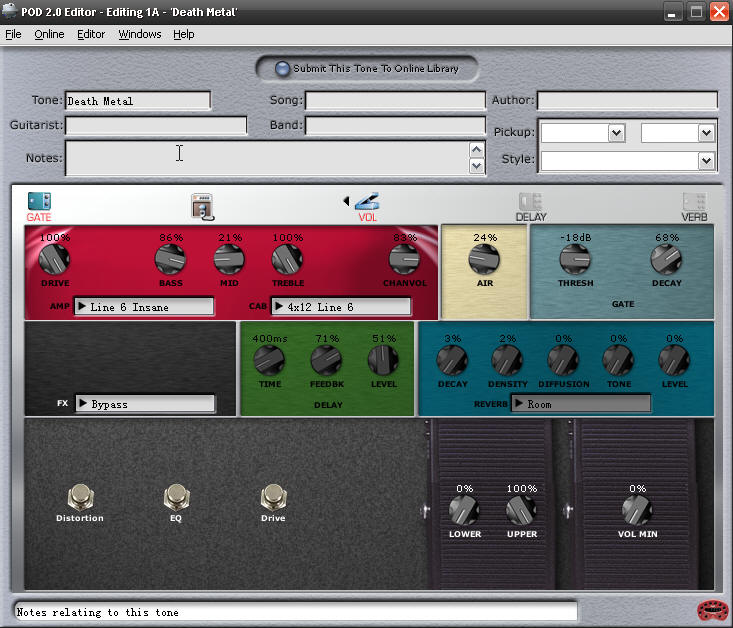Screen dimensions: 733x628
Task: Open the REVERB type dropdown Room
Action: tap(581, 404)
